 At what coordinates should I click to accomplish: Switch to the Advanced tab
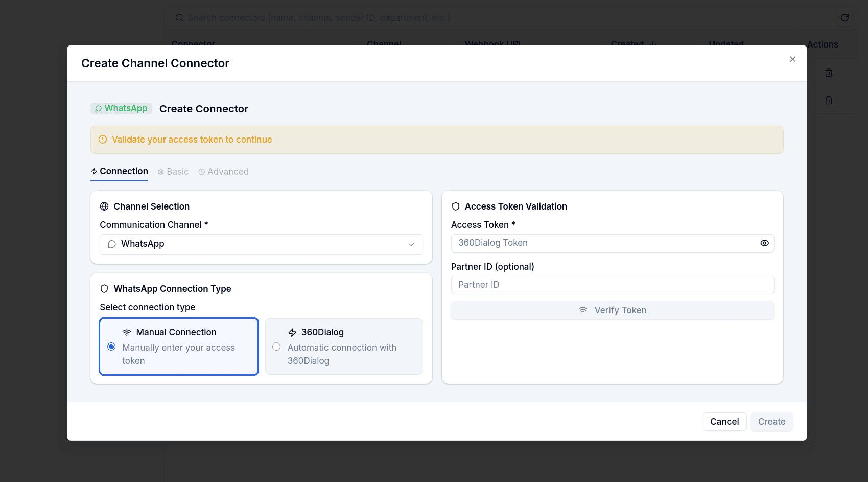tap(223, 172)
